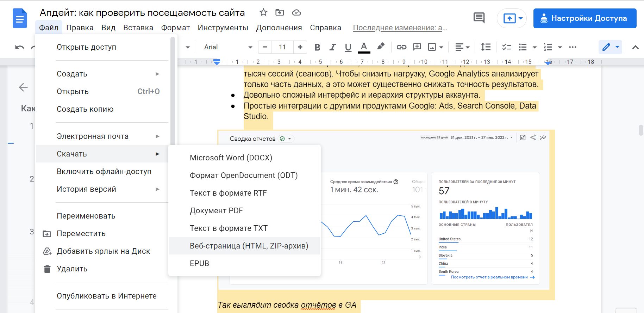Select Удалить menu item

tap(102, 269)
